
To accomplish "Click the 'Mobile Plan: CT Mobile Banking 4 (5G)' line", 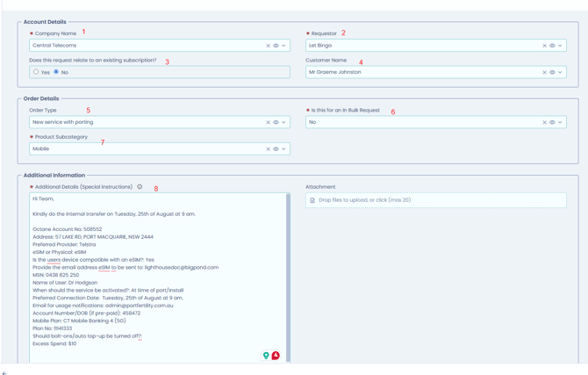I will 79,321.
